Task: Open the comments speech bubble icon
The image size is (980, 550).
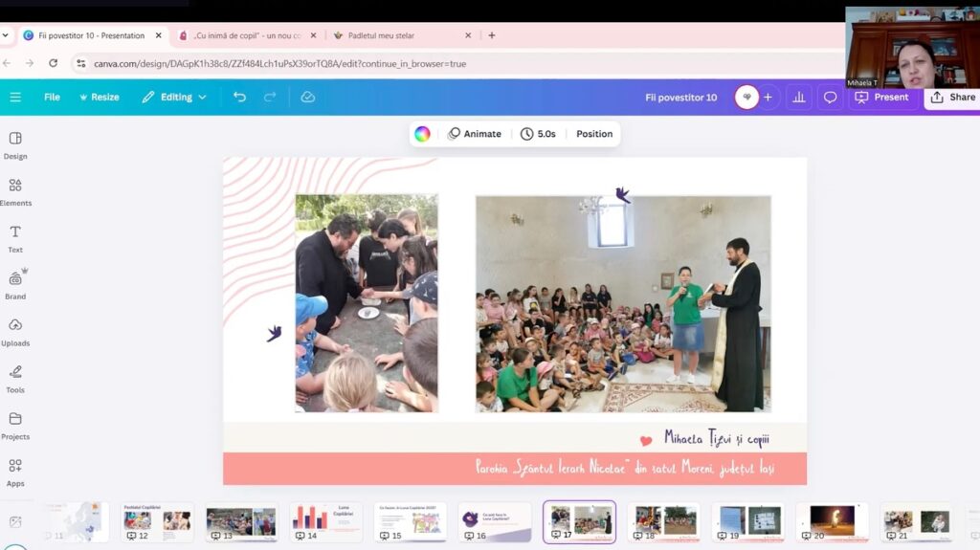Action: (x=830, y=97)
